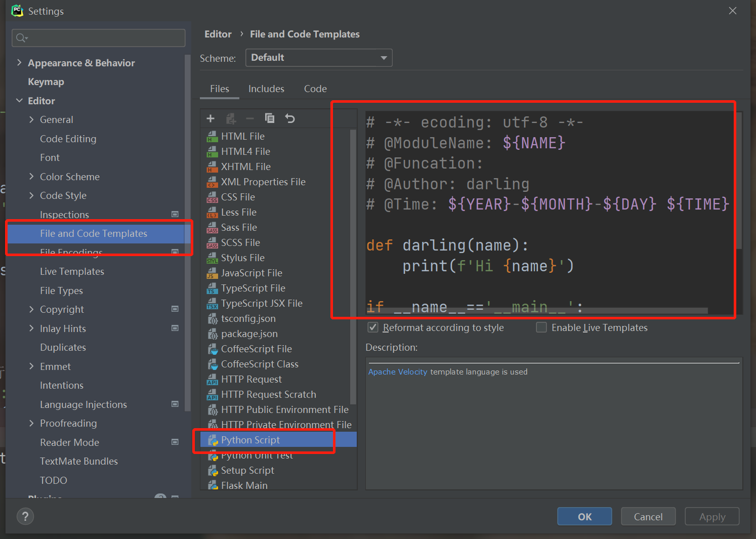Image resolution: width=756 pixels, height=539 pixels.
Task: Expand the Code Style subsection
Action: [31, 195]
